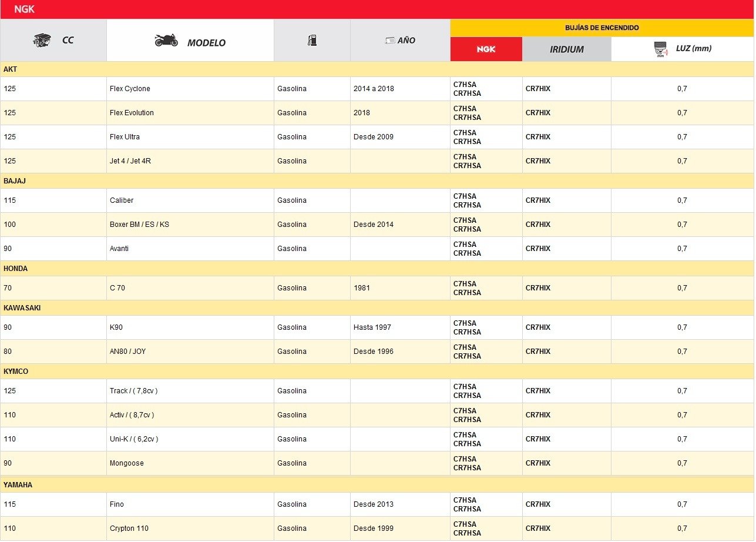Click C7HSA CR7HSA in the K90 row
Image resolution: width=756 pixels, height=542 pixels.
click(467, 327)
